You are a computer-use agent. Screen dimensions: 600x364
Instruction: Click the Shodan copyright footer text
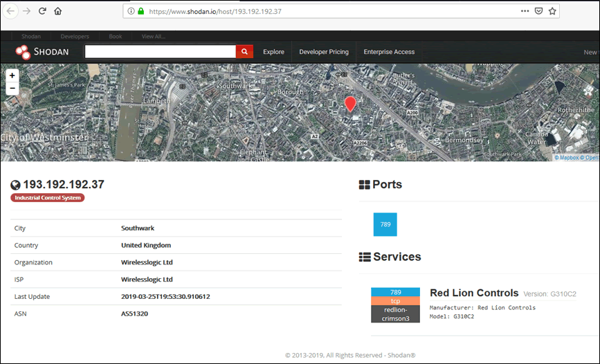pos(350,355)
